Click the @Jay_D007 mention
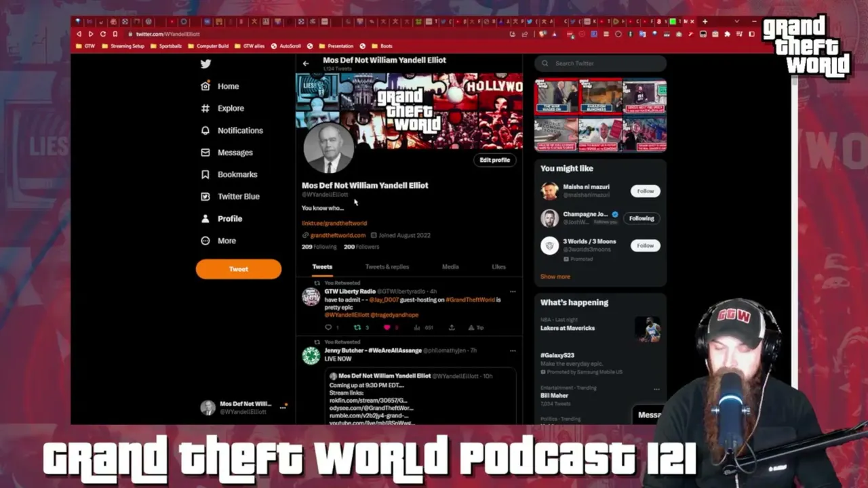Viewport: 868px width, 488px height. pyautogui.click(x=384, y=300)
